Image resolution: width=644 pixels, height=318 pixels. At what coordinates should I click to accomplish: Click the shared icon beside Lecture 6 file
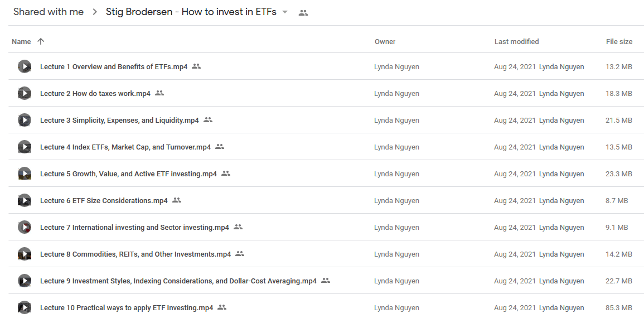177,200
